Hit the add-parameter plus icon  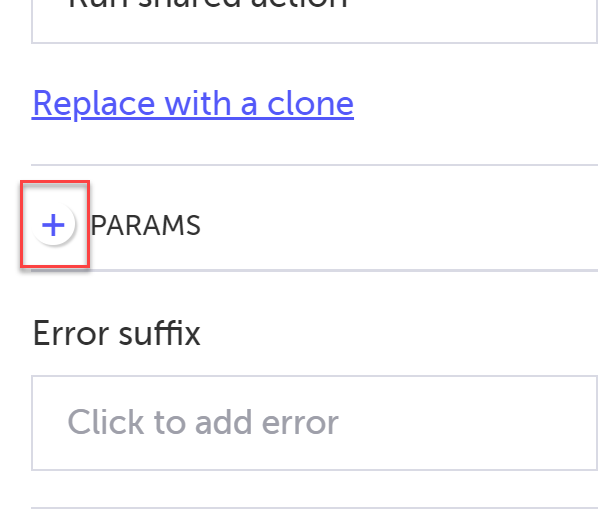[53, 226]
